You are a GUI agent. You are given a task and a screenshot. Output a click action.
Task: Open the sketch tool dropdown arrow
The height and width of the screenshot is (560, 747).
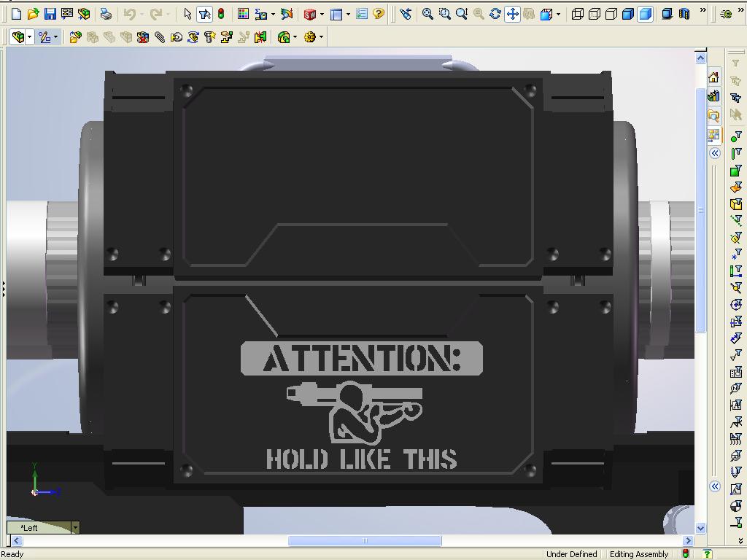56,36
